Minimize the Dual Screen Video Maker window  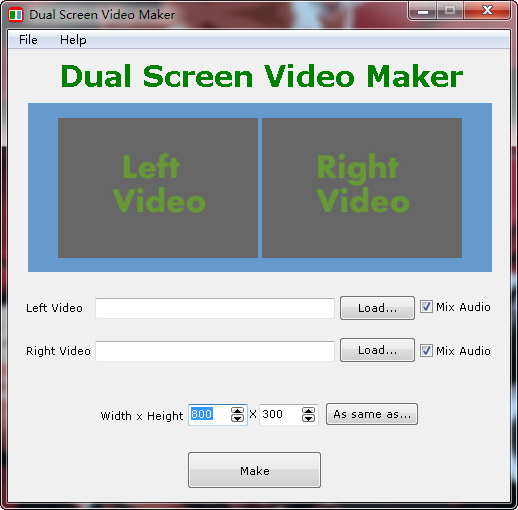pos(423,11)
